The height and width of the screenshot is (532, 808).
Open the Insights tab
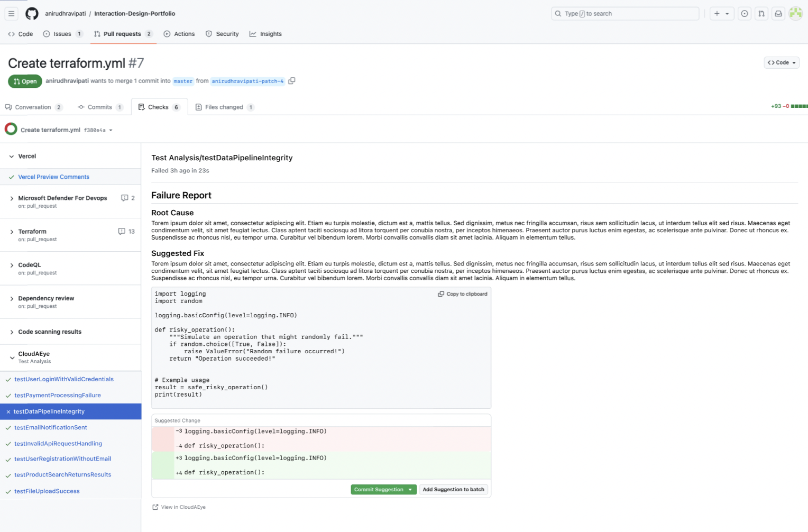[265, 34]
